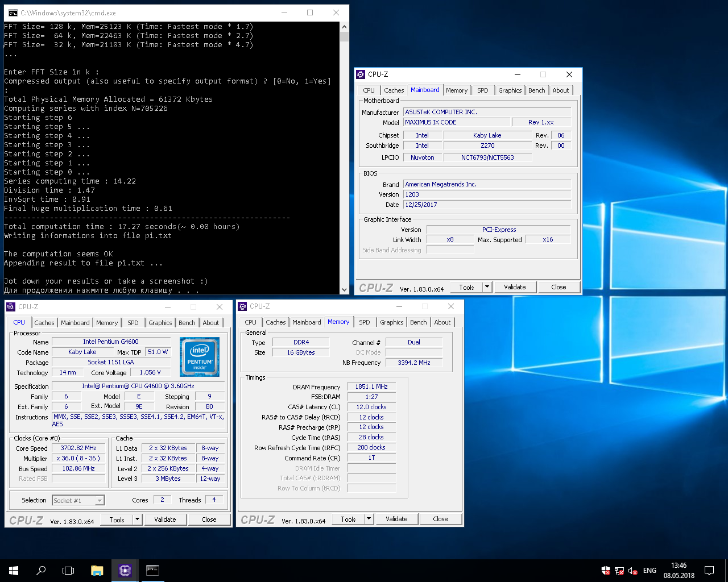
Task: Click the CPU-Z Mainboard window title icon
Action: [361, 74]
